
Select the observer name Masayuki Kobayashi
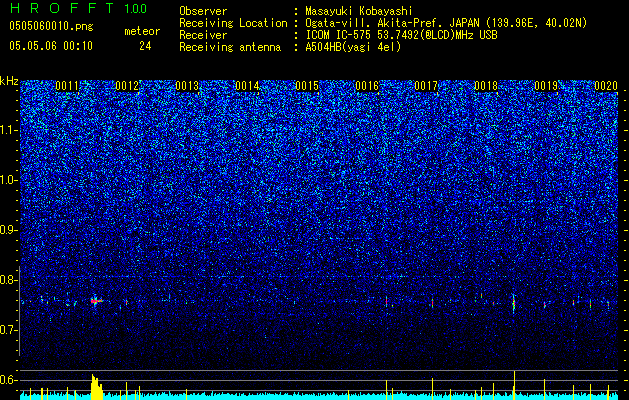click(359, 11)
